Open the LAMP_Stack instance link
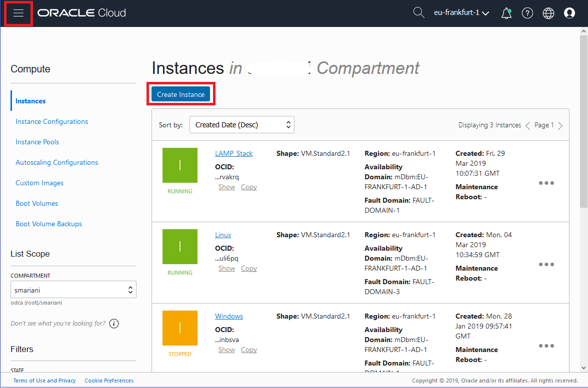The image size is (588, 388). [x=233, y=154]
